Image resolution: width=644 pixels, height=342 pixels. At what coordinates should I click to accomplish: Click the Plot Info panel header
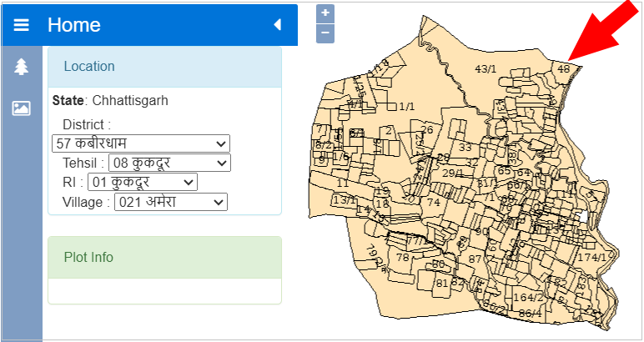tap(164, 258)
